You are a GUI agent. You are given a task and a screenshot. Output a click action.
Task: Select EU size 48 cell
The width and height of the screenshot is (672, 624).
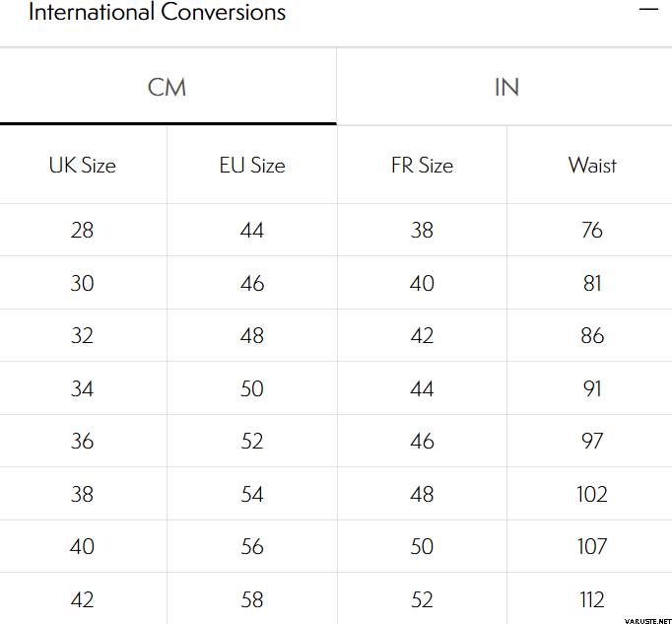252,336
